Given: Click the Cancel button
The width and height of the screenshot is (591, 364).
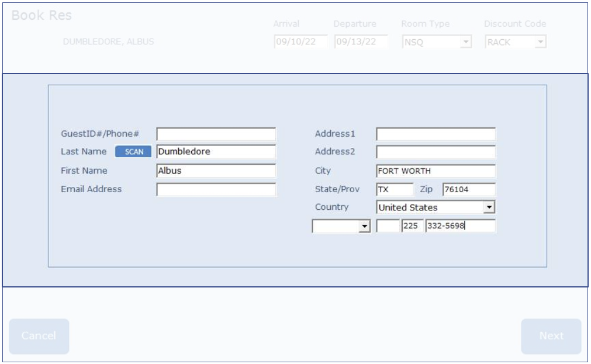Looking at the screenshot, I should (x=39, y=336).
